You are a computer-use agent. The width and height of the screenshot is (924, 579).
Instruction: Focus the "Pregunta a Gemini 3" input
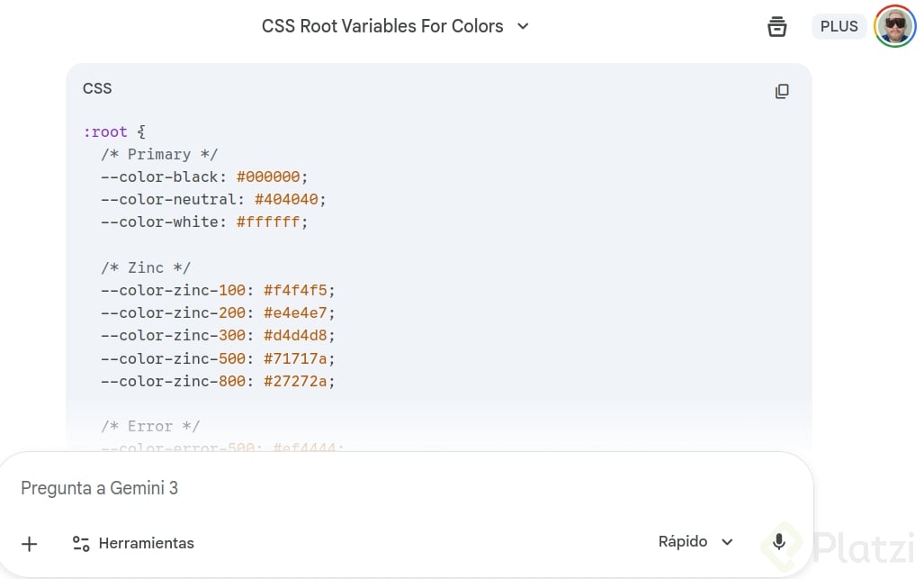pos(360,488)
